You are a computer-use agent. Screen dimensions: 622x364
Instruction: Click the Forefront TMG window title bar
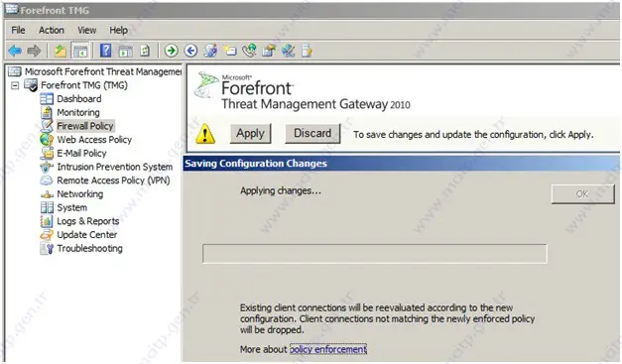[311, 10]
